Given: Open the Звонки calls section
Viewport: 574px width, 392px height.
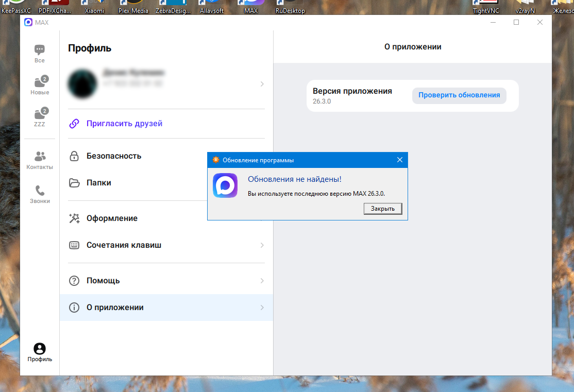Looking at the screenshot, I should (x=40, y=194).
